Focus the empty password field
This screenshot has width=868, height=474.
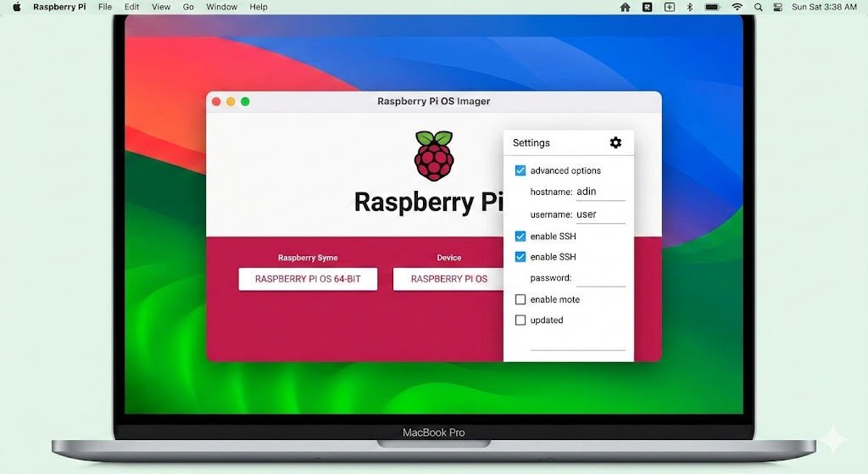[601, 278]
